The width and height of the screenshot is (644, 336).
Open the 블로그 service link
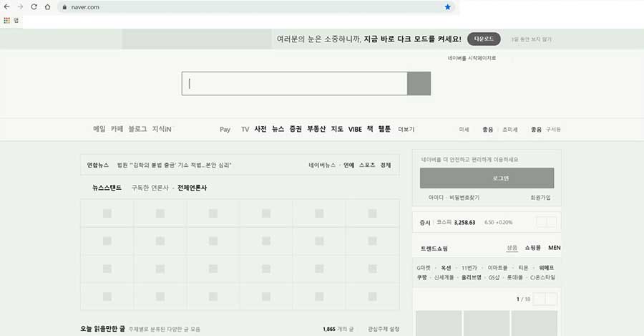137,129
